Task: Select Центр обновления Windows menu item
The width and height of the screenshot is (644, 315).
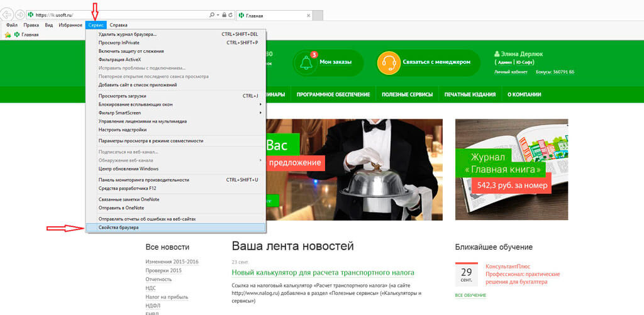Action: 176,169
